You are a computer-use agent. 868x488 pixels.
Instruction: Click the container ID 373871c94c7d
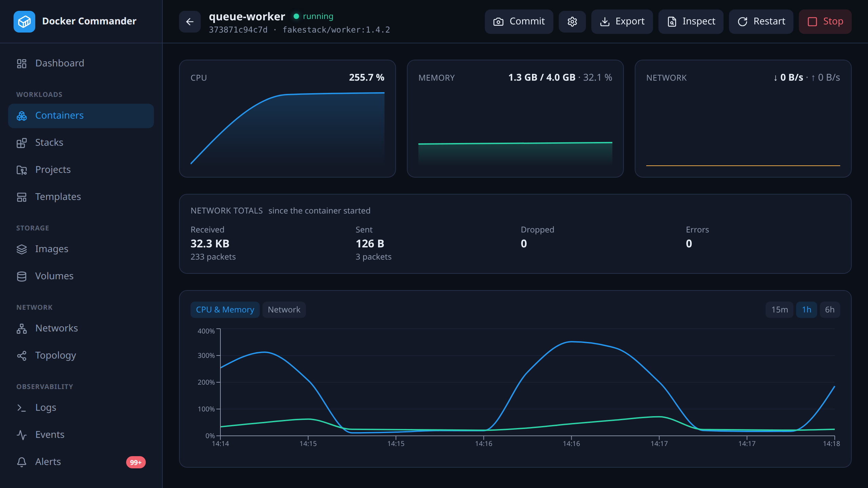coord(238,30)
